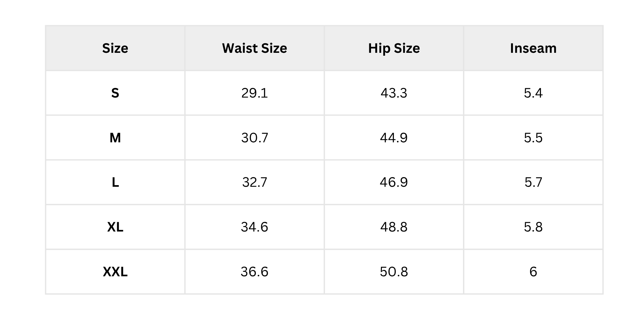The width and height of the screenshot is (644, 322).
Task: Click inseam value 5.7 for size L
Action: (x=533, y=182)
